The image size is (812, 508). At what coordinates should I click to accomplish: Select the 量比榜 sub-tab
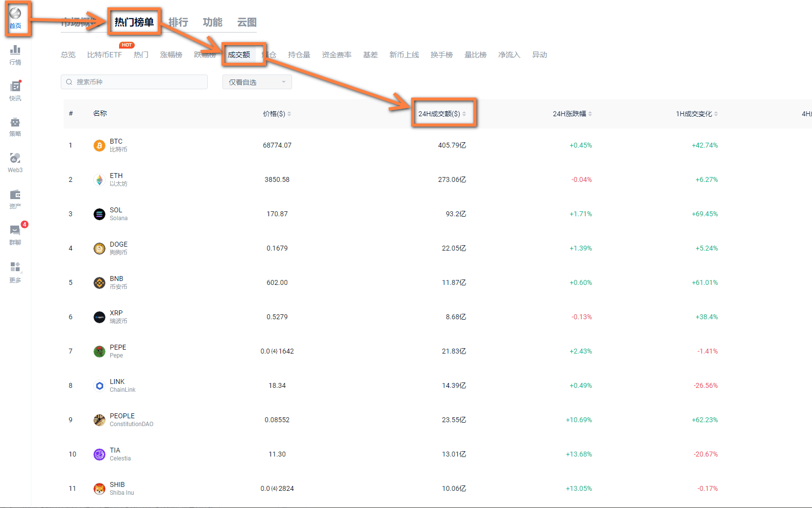(475, 55)
